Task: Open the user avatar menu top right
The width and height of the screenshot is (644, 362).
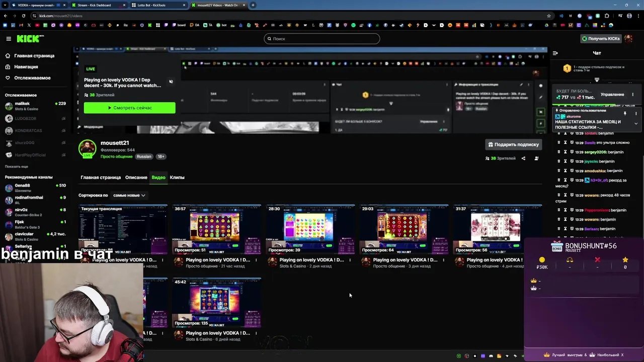Action: point(628,39)
